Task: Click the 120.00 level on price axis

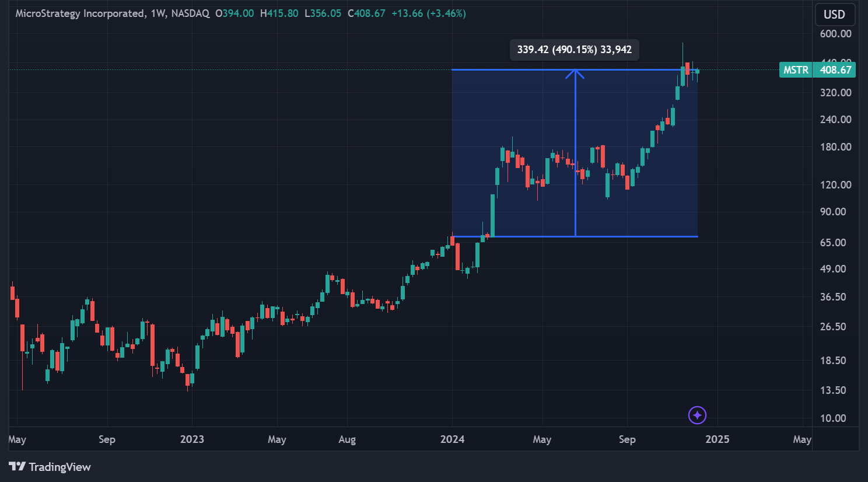Action: pos(835,184)
